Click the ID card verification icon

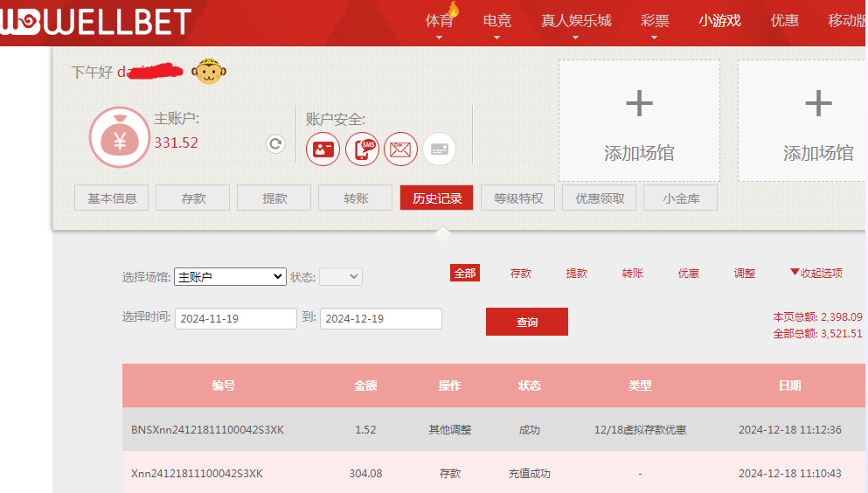point(323,149)
